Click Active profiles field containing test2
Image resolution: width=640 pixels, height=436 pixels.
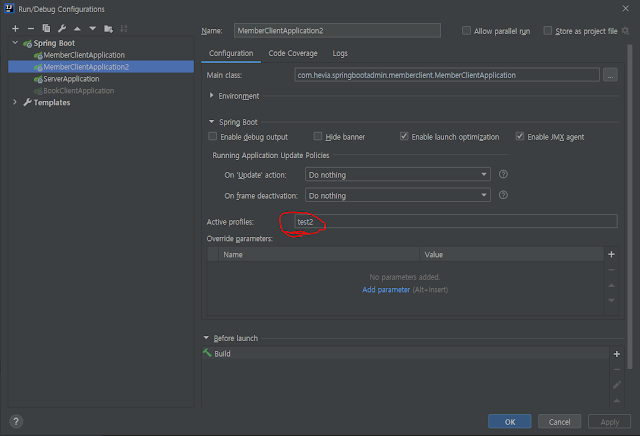456,222
